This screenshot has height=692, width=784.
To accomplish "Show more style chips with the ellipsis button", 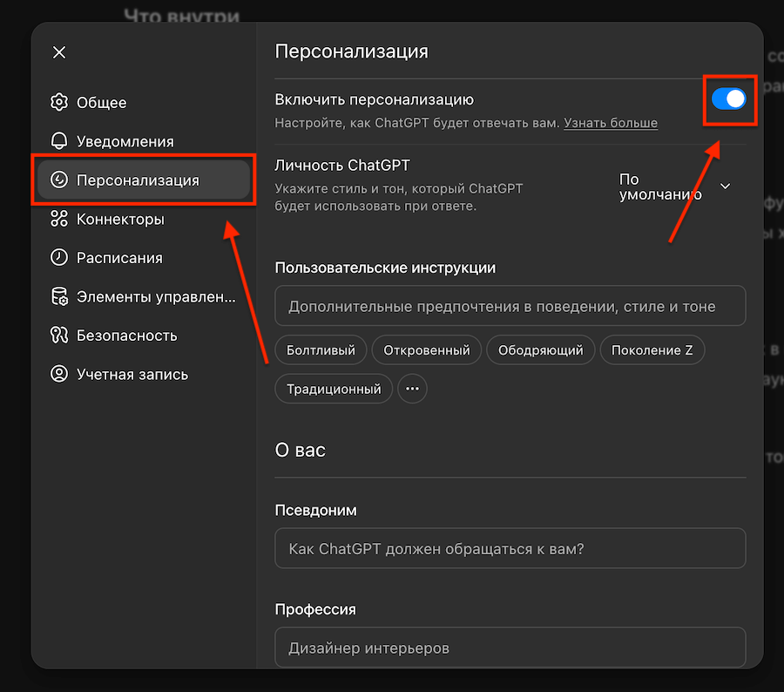I will [412, 389].
